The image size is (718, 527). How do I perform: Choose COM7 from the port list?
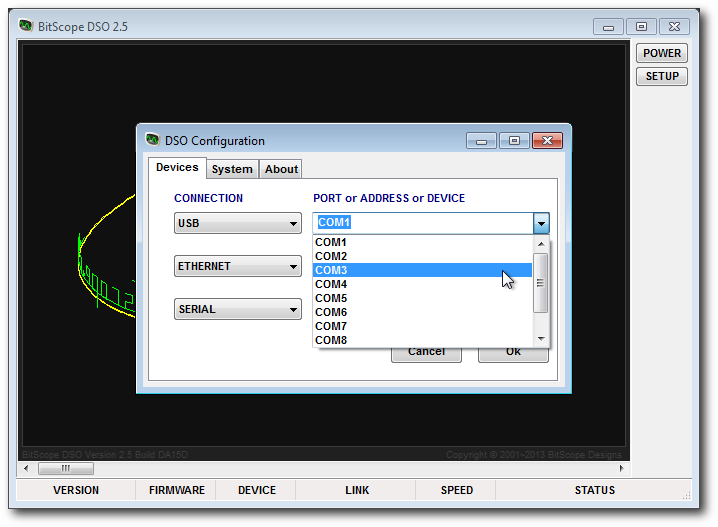point(423,326)
